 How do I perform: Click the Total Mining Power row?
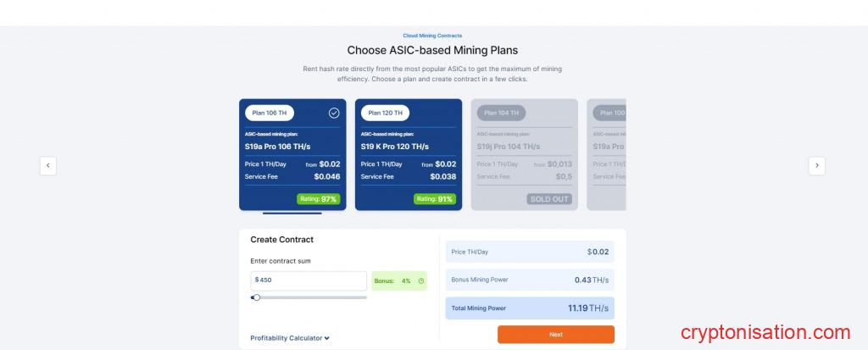(x=530, y=308)
